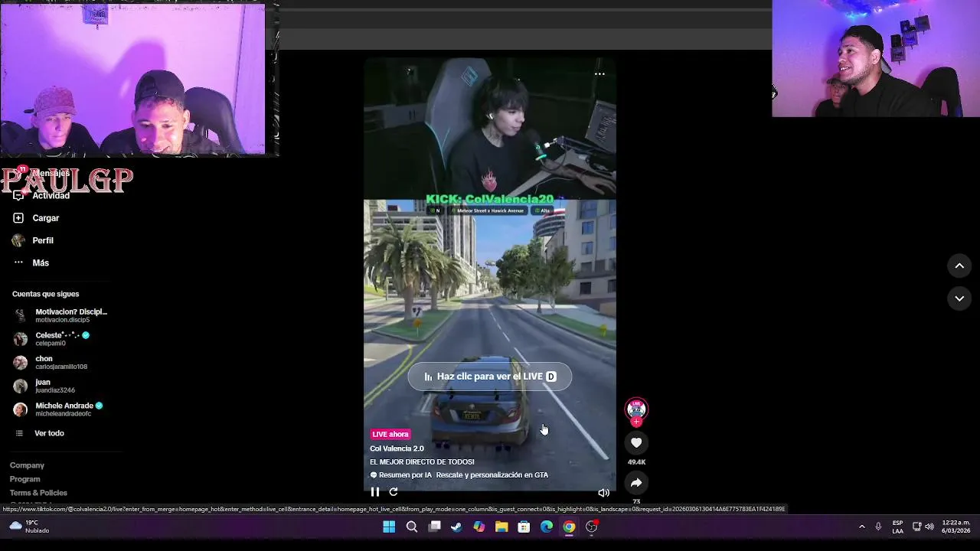
Task: Expand the Program footer section
Action: pyautogui.click(x=24, y=479)
